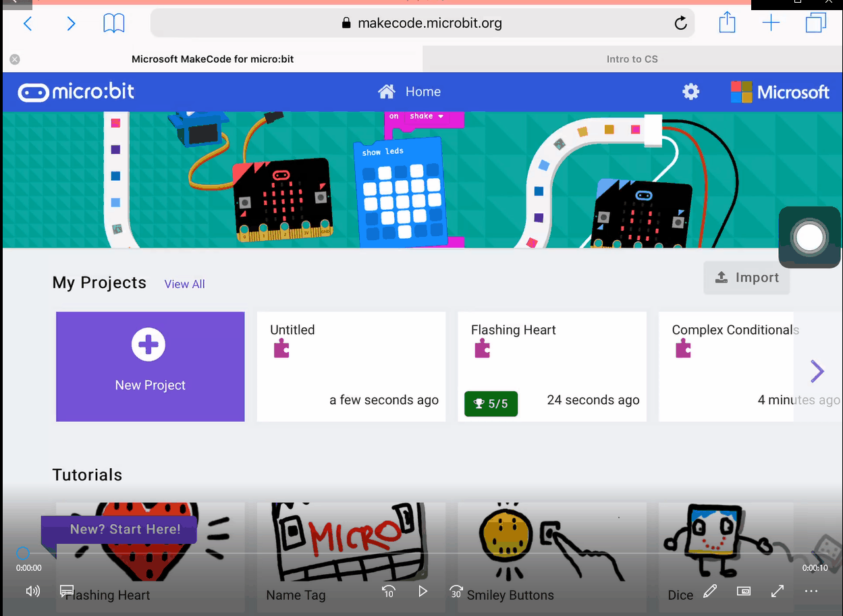
Task: Click the micro:bit logo
Action: point(76,92)
